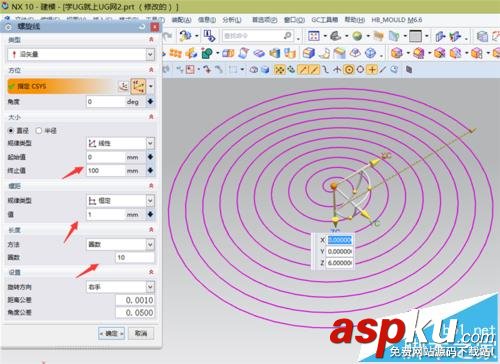Open the CSYS type dropdown arrow

tap(151, 86)
